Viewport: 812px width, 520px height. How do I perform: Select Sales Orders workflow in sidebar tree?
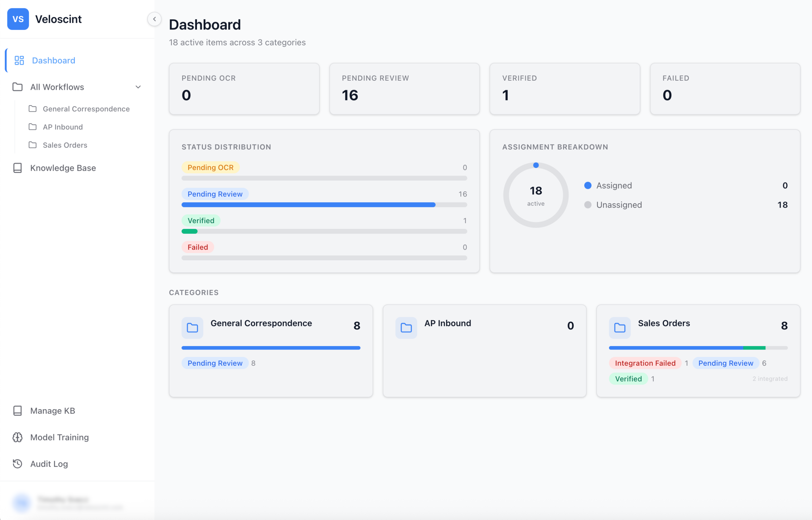pyautogui.click(x=86, y=145)
